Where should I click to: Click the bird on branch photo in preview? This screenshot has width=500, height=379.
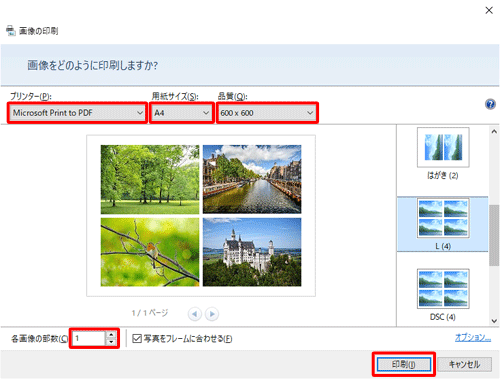[150, 252]
